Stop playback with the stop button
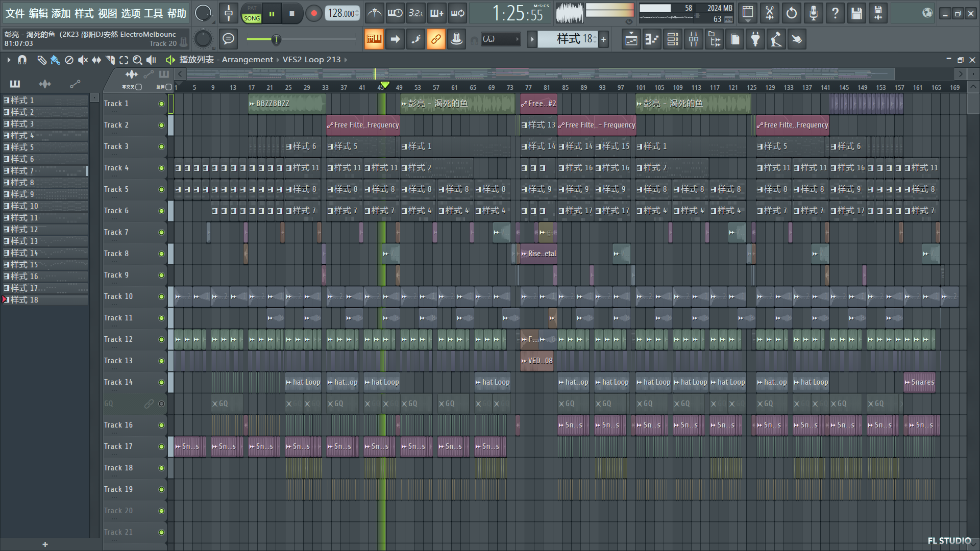The height and width of the screenshot is (551, 980). [292, 14]
